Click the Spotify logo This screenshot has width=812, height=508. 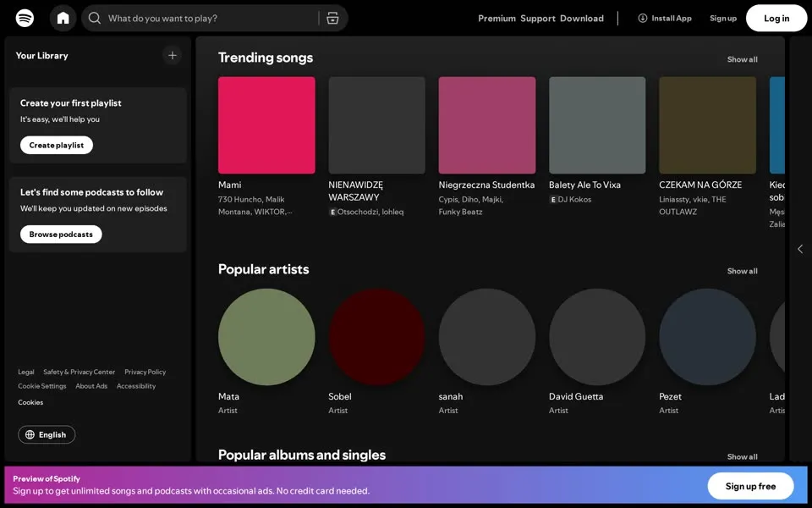pyautogui.click(x=25, y=18)
